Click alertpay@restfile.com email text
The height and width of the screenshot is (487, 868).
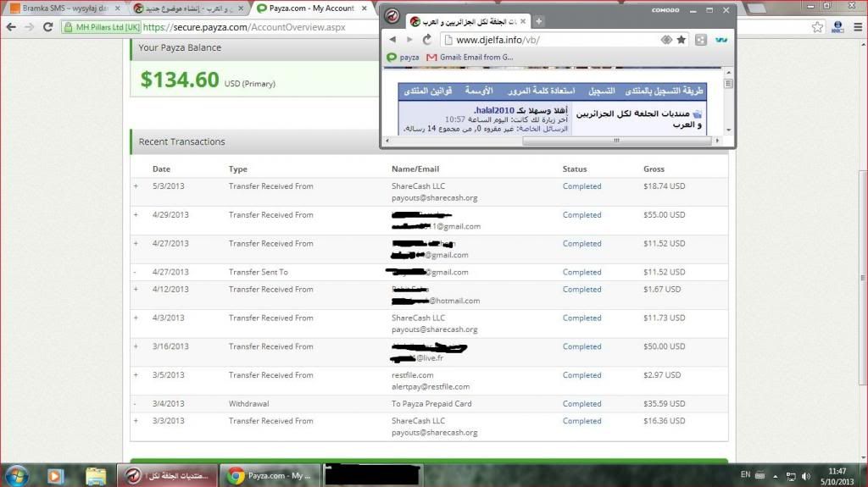pos(431,387)
